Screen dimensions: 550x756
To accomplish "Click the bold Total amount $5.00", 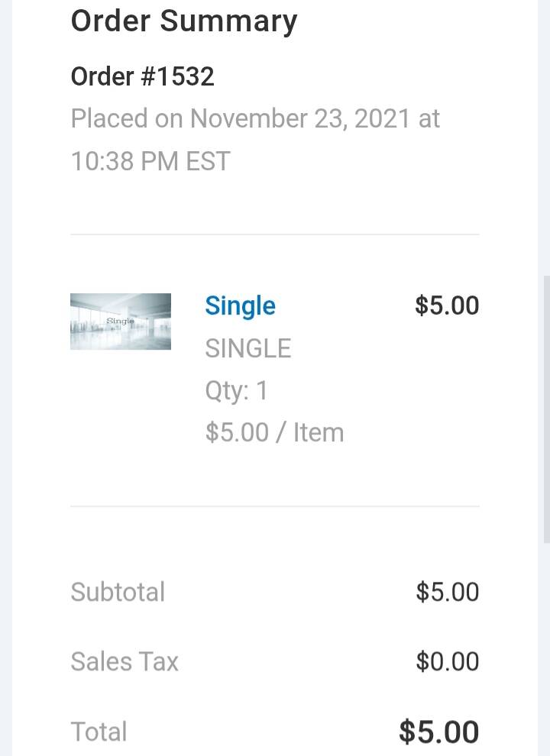I will tap(439, 732).
